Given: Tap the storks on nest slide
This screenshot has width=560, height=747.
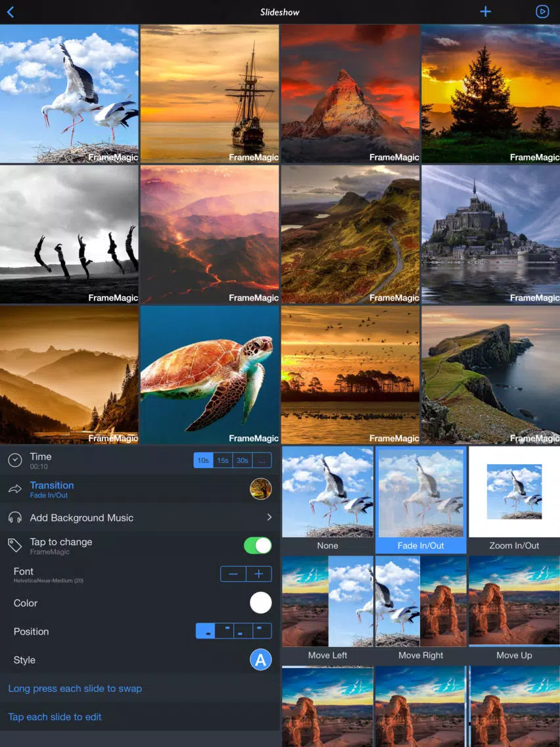Looking at the screenshot, I should (69, 94).
